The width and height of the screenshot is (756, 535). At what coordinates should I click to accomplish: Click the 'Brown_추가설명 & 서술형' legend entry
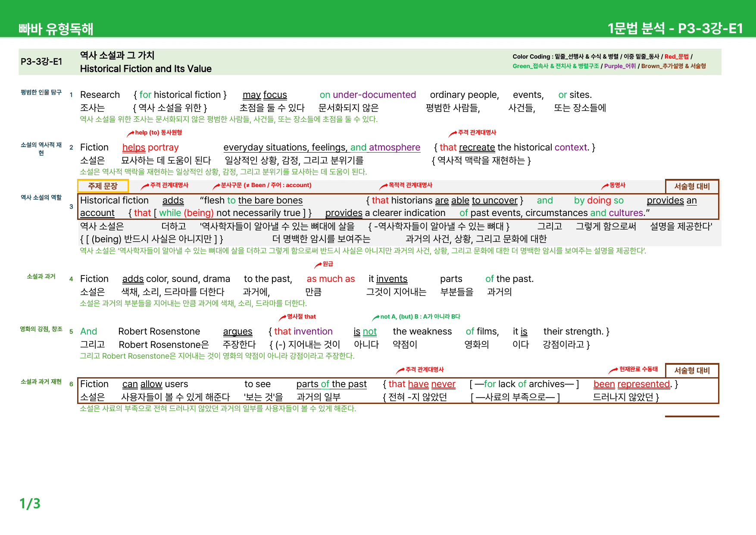673,66
